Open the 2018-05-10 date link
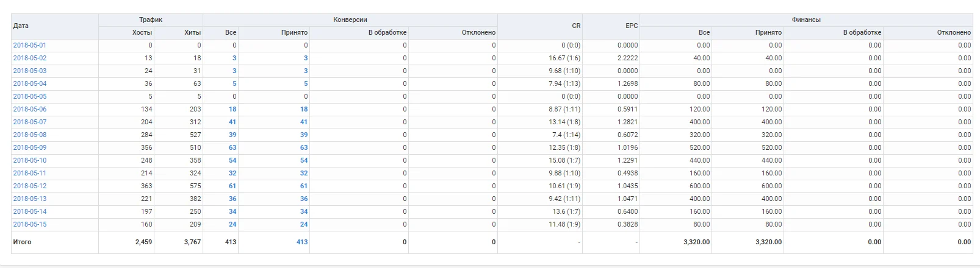The image size is (980, 268). click(29, 160)
